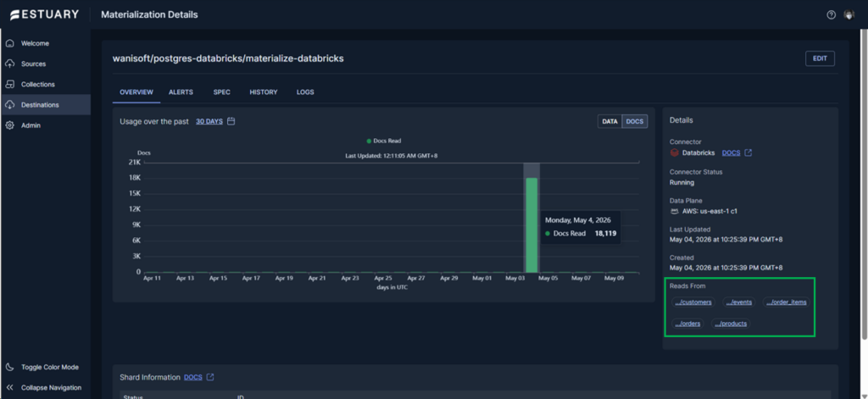This screenshot has height=399, width=868.
Task: Switch to the ALERTS tab
Action: click(181, 92)
